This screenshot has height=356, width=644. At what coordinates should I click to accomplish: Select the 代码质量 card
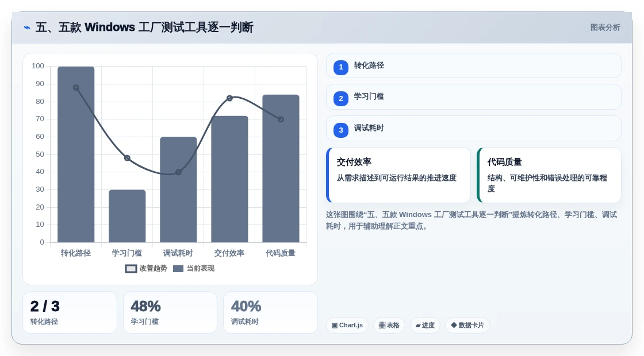click(549, 175)
